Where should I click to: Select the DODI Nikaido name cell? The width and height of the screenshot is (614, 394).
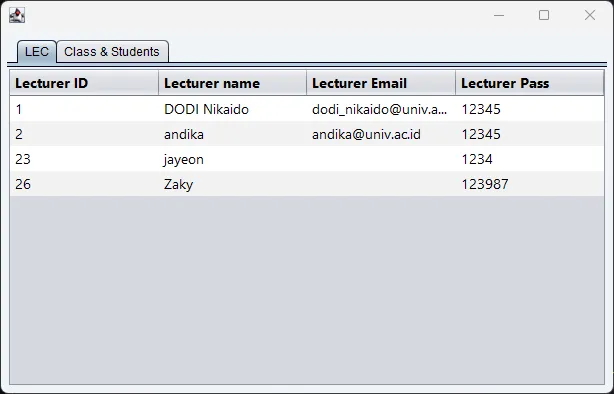(233, 109)
